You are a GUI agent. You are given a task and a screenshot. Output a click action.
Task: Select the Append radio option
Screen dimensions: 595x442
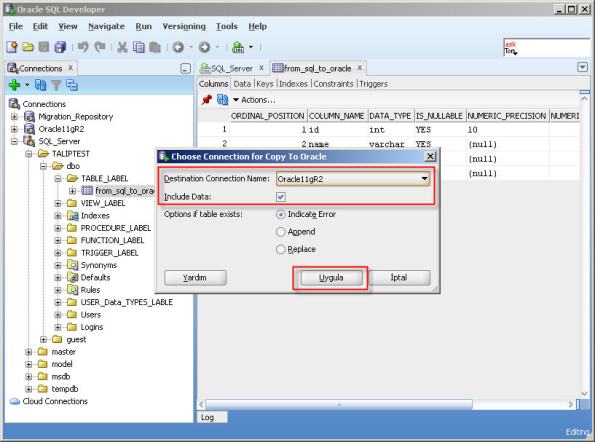[281, 231]
